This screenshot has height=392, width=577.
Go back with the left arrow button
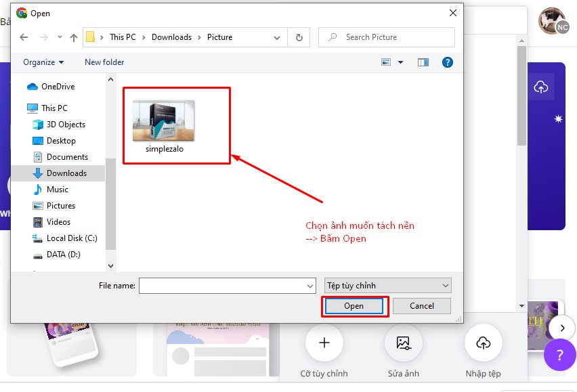click(24, 37)
